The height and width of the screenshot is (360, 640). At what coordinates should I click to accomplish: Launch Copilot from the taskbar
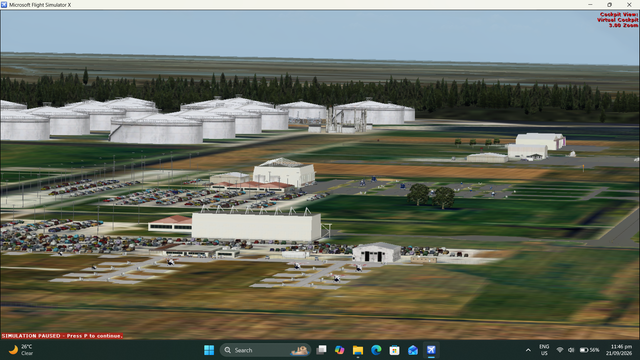[x=340, y=350]
